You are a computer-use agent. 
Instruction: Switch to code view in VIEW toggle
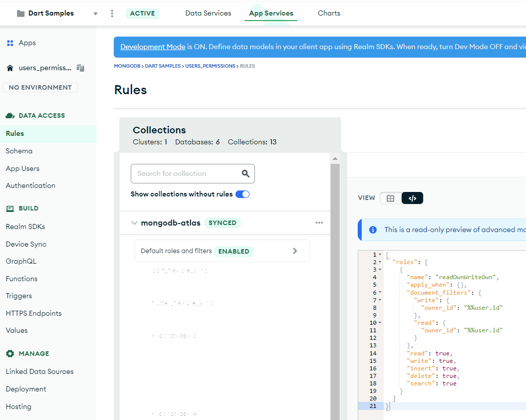coord(412,198)
